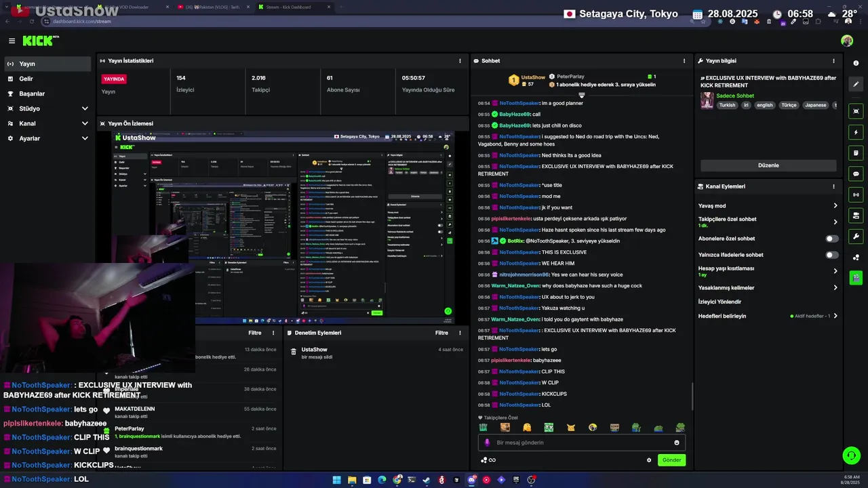This screenshot has width=868, height=488.
Task: Open Kanal Eylemleri panel three-dot menu
Action: coord(834,186)
